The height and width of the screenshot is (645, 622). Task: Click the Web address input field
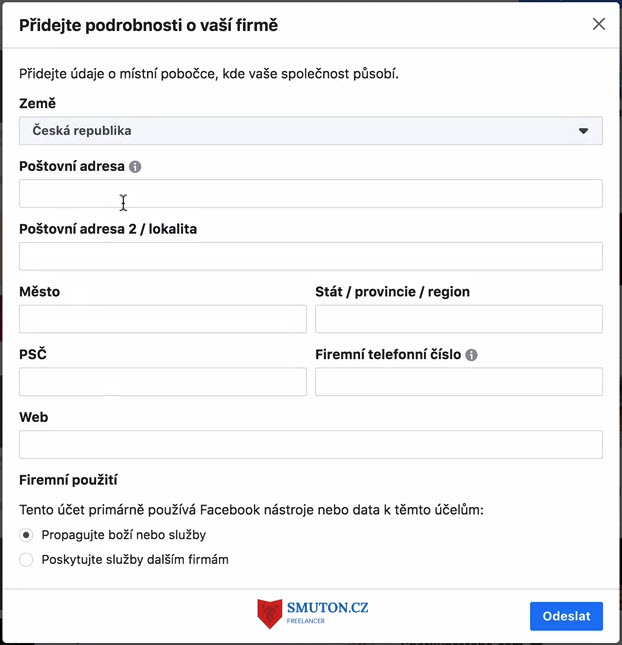coord(311,444)
